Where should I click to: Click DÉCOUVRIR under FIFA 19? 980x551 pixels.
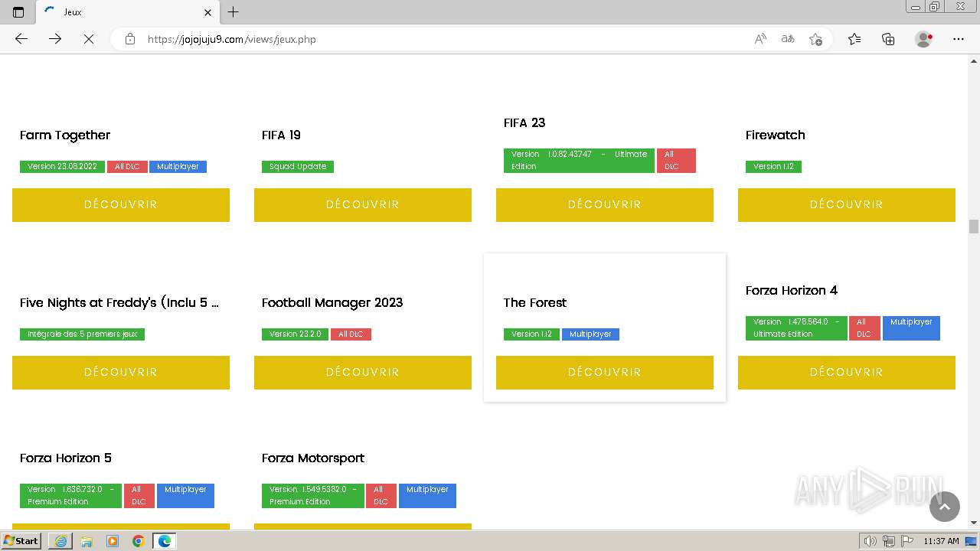point(363,205)
